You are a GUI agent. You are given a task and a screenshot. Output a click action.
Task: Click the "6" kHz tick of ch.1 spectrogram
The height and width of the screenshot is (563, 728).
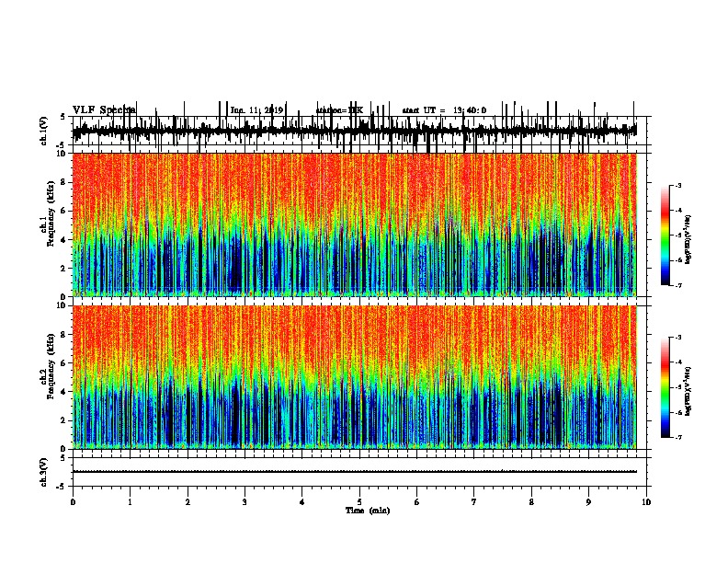click(64, 211)
